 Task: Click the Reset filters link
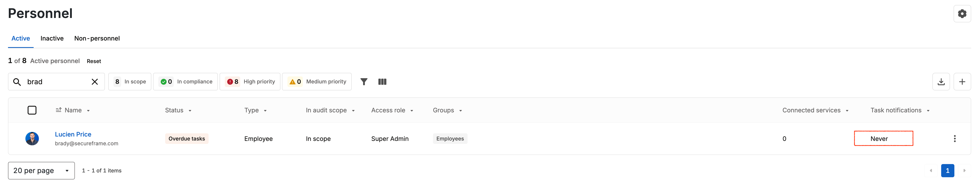[x=94, y=61]
